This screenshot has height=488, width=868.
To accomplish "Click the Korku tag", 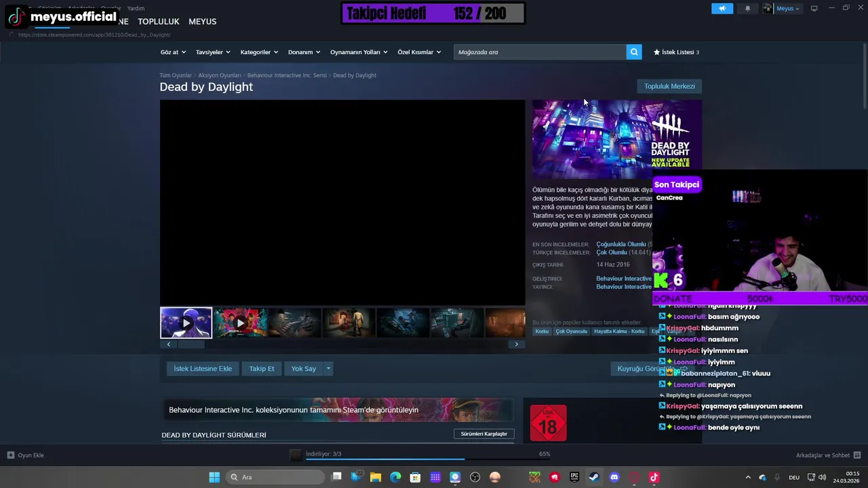I will [542, 331].
